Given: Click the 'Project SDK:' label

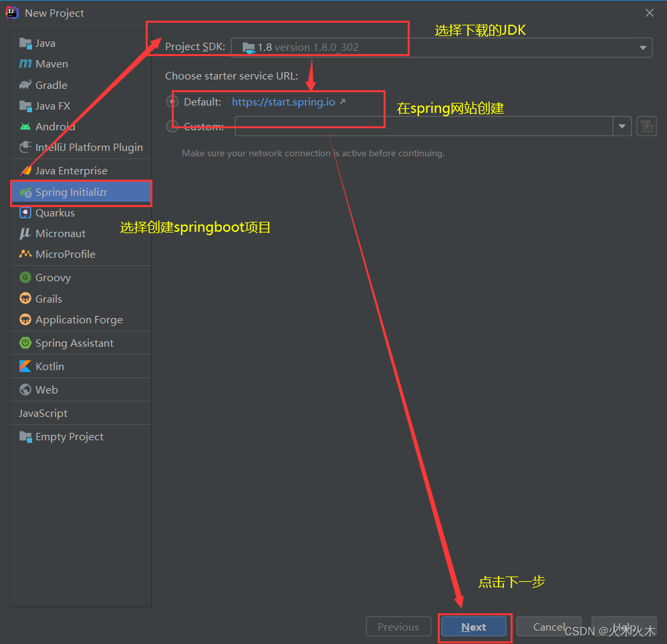Looking at the screenshot, I should coord(195,47).
